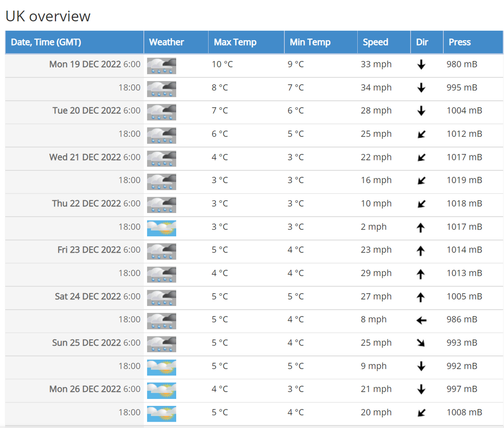The width and height of the screenshot is (504, 428).
Task: Click the 9 °C min temp value
Action: 296,64
